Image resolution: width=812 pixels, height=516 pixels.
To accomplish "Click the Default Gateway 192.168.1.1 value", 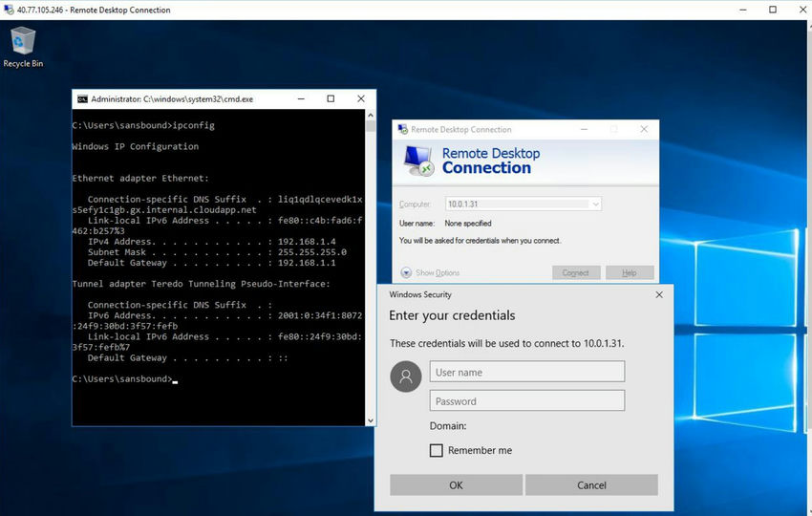I will point(307,263).
